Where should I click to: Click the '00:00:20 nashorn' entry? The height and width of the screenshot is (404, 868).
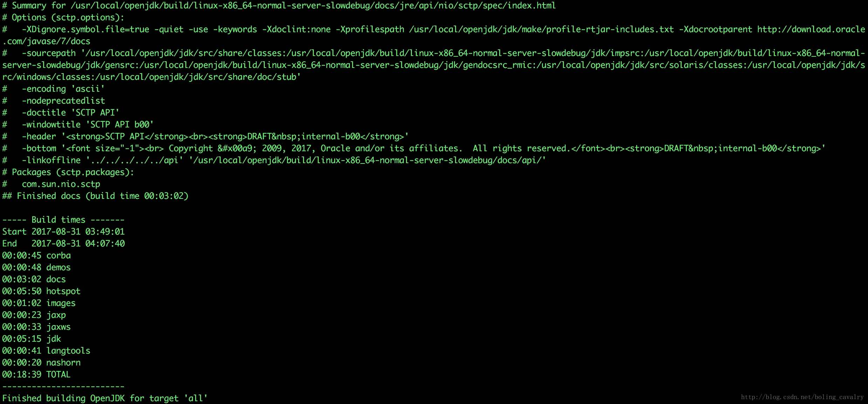(x=41, y=362)
